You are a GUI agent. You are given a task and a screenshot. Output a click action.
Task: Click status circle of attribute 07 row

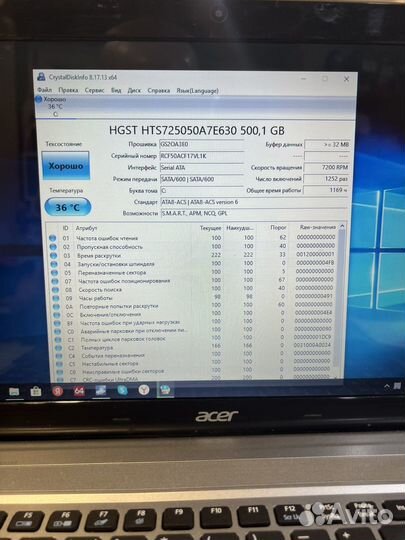(x=55, y=281)
